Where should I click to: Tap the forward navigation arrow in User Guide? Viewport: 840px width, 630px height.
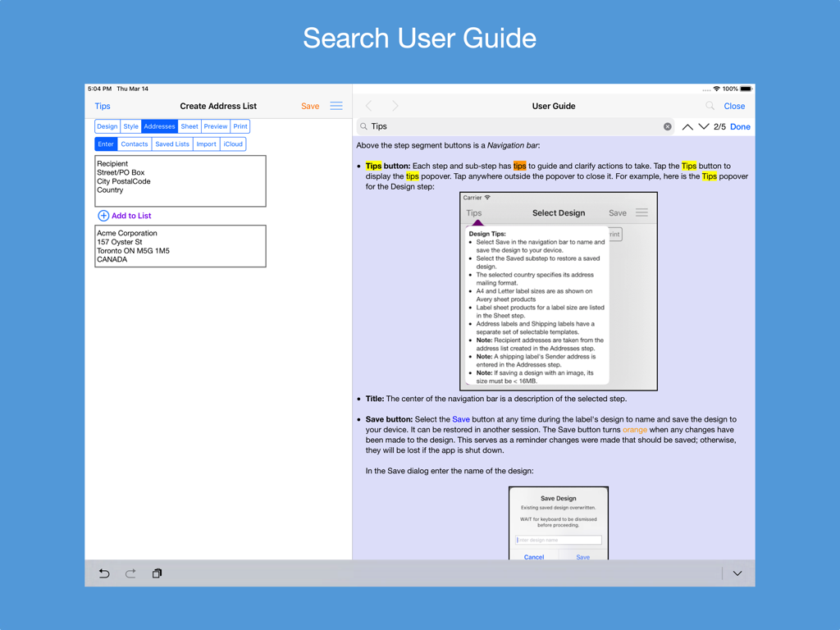point(395,105)
